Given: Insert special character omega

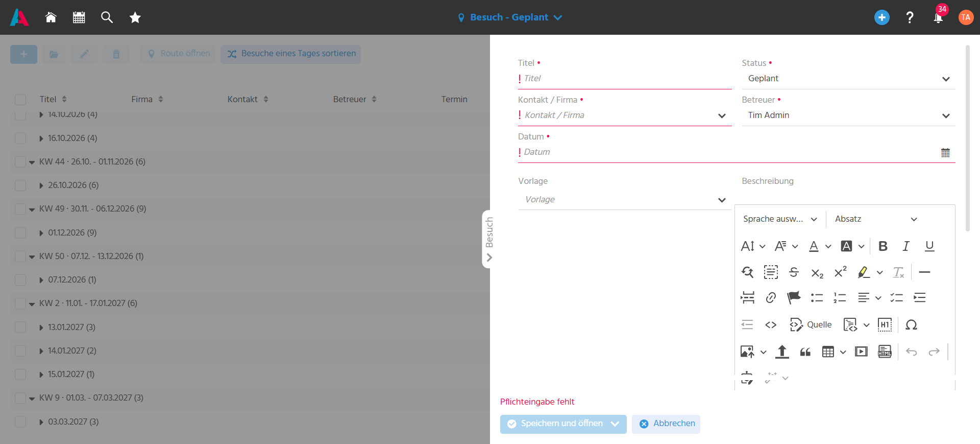Looking at the screenshot, I should (x=911, y=324).
